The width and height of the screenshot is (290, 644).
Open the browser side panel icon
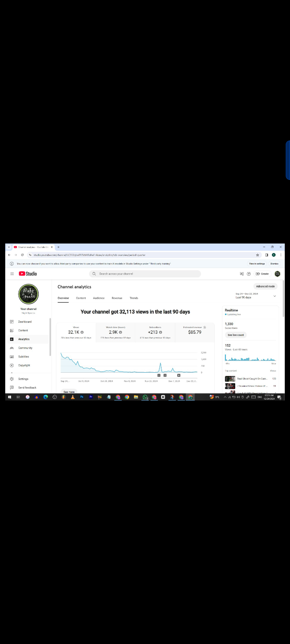(x=267, y=255)
